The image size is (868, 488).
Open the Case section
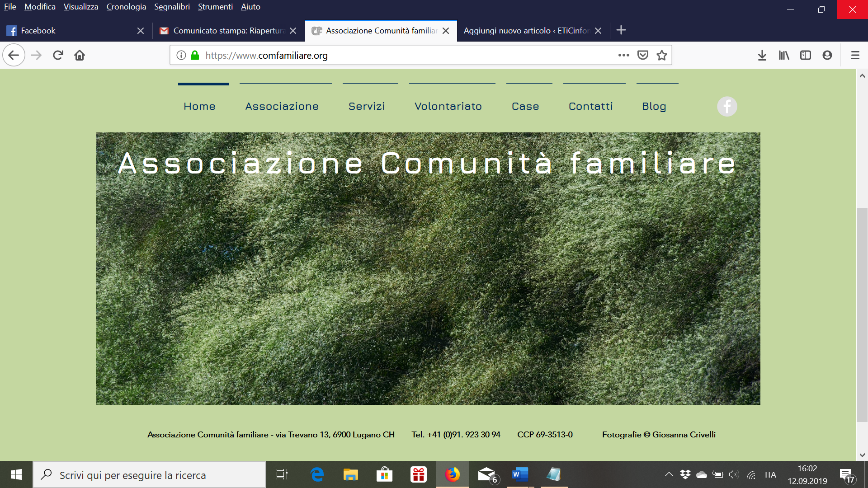click(x=525, y=106)
